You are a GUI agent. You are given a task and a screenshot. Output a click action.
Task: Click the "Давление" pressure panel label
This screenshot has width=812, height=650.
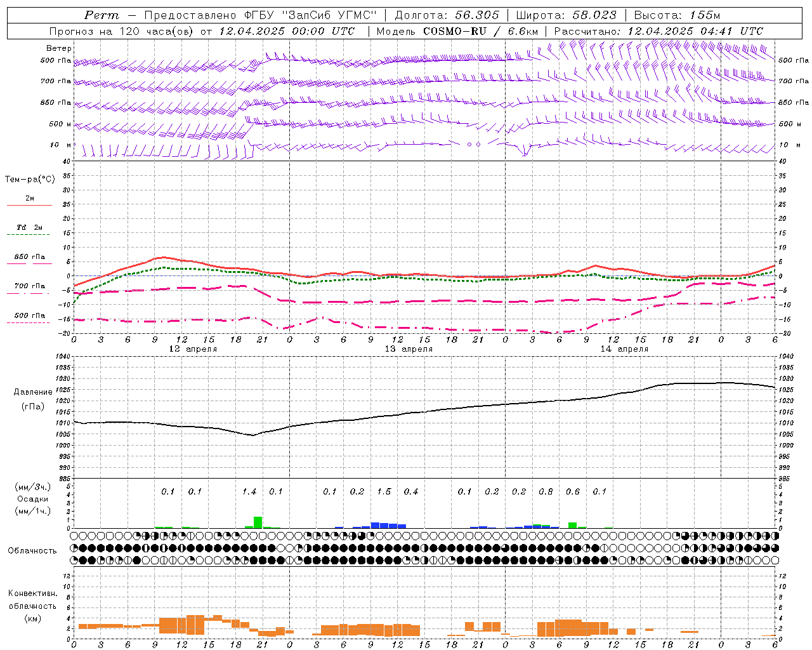pos(33,392)
